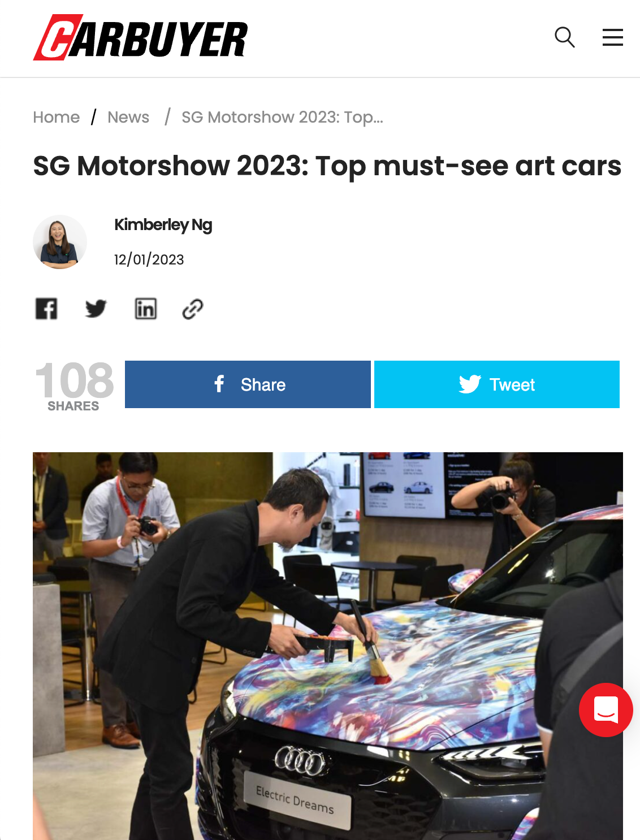Click Kimberley Ng's round profile photo
Image resolution: width=640 pixels, height=840 pixels.
tap(60, 242)
